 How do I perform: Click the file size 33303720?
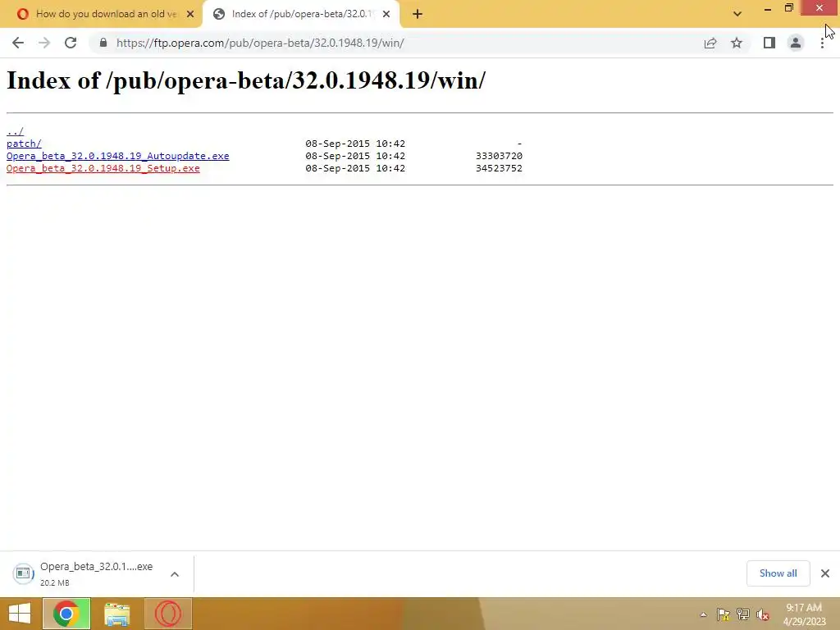tap(499, 156)
